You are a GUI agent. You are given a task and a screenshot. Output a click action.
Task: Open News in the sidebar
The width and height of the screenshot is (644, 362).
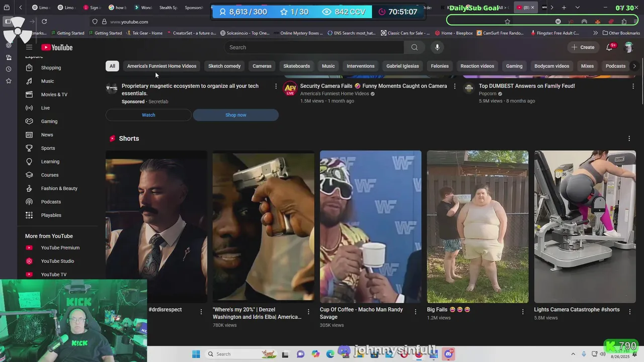[47, 135]
